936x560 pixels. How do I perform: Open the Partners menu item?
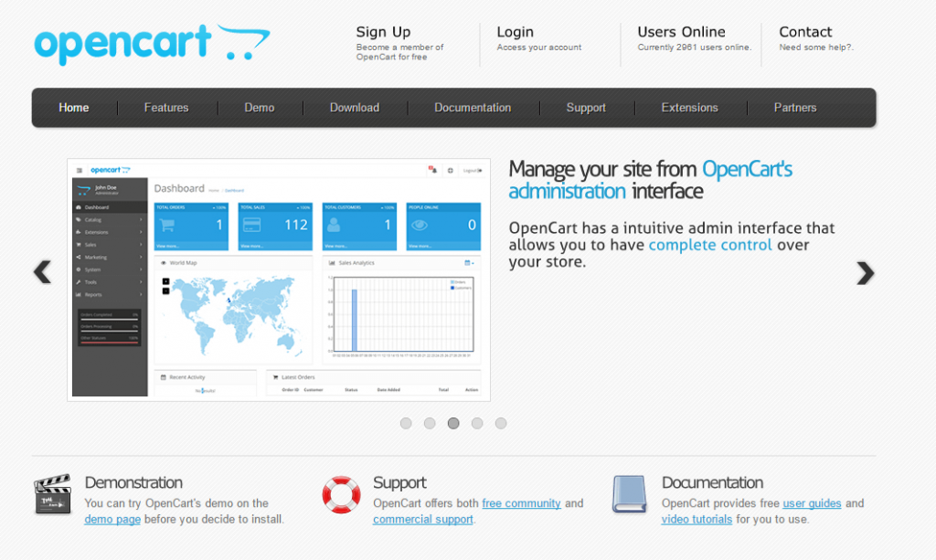(x=795, y=108)
